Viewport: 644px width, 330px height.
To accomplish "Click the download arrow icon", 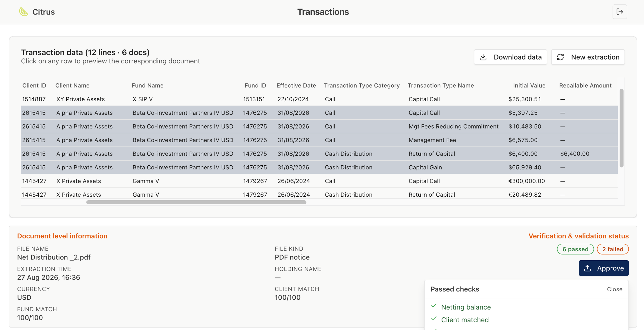I will point(483,57).
